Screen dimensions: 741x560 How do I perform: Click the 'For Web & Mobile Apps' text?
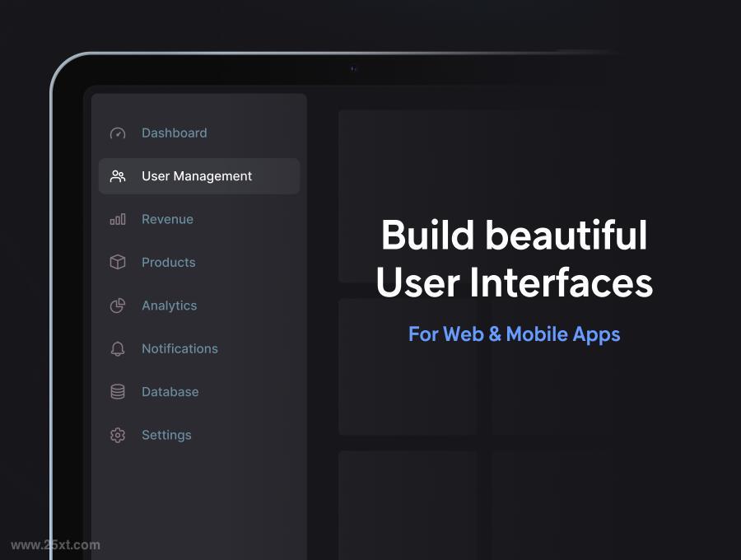click(x=514, y=334)
